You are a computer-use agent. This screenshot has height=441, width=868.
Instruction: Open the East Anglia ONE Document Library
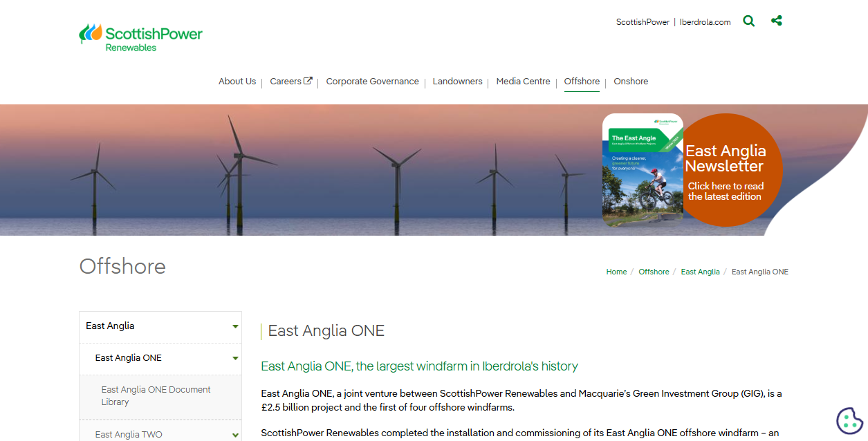click(x=156, y=395)
